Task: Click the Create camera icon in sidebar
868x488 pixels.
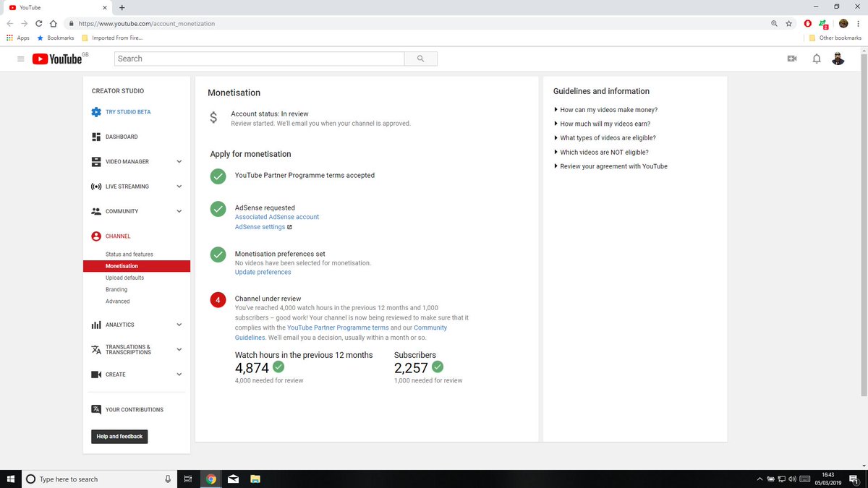Action: coord(96,374)
